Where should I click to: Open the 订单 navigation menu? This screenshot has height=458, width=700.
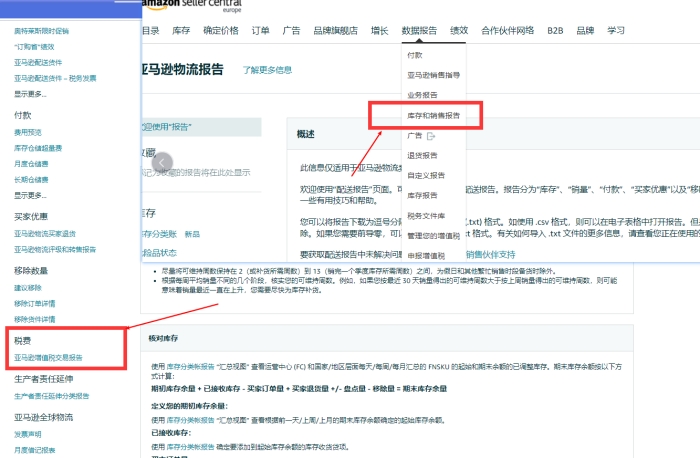pos(260,31)
